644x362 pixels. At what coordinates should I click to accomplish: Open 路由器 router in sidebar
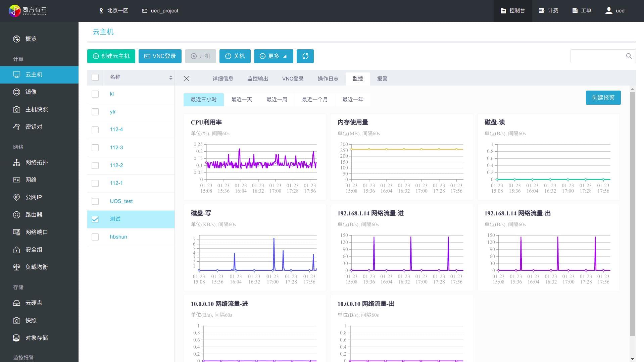[39, 215]
